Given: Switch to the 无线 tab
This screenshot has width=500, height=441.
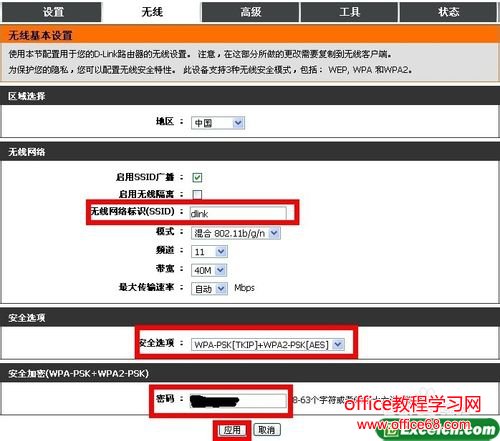Looking at the screenshot, I should 152,12.
